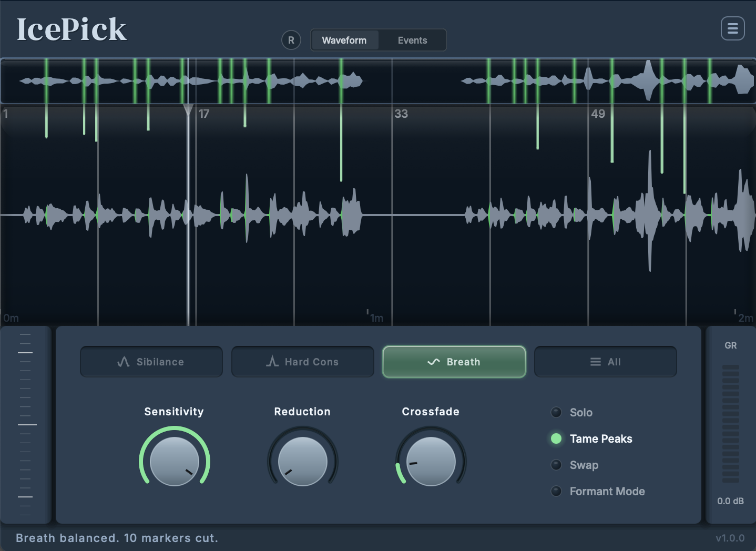The image size is (756, 551).
Task: Select the Hard Cons mode button
Action: pyautogui.click(x=303, y=362)
